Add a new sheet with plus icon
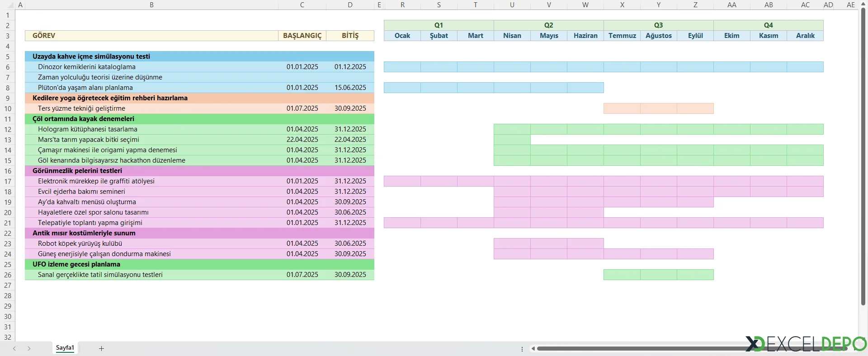Screen dimensions: 868x356 coord(101,348)
